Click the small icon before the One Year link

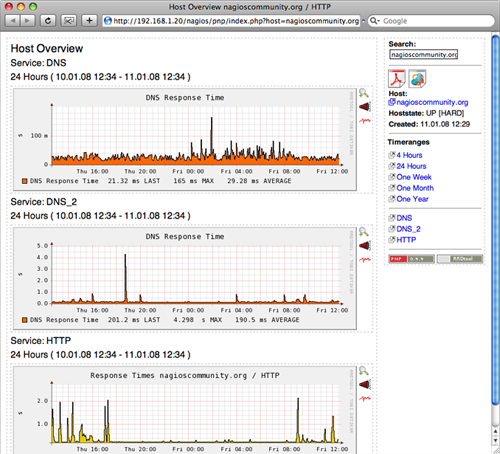coord(392,199)
